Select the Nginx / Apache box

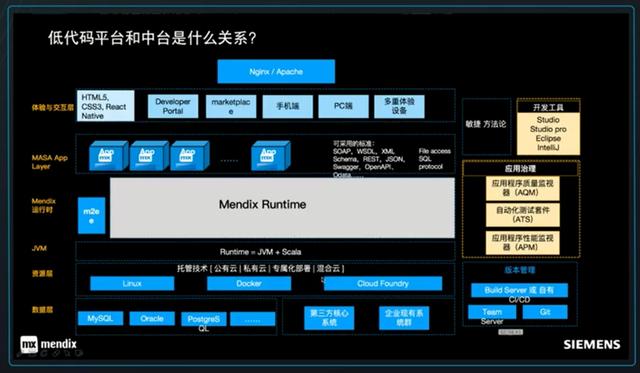point(276,71)
